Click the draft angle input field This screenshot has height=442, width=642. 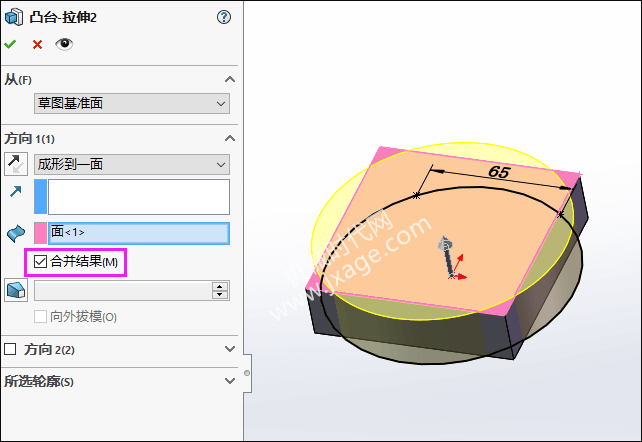coord(123,291)
